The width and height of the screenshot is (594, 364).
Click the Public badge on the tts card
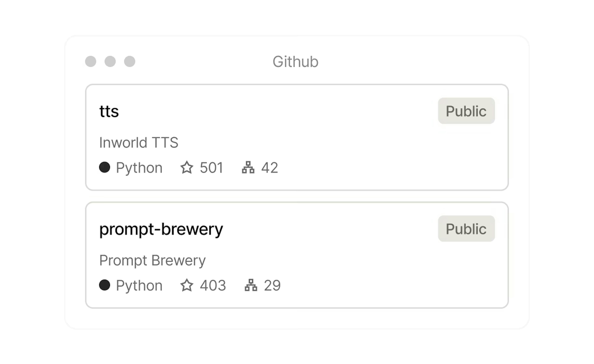pos(466,111)
